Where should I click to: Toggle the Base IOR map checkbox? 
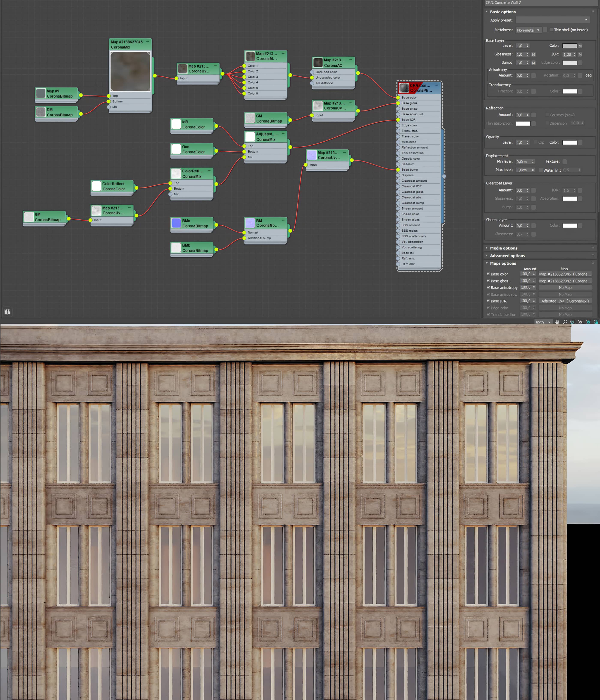coord(488,301)
